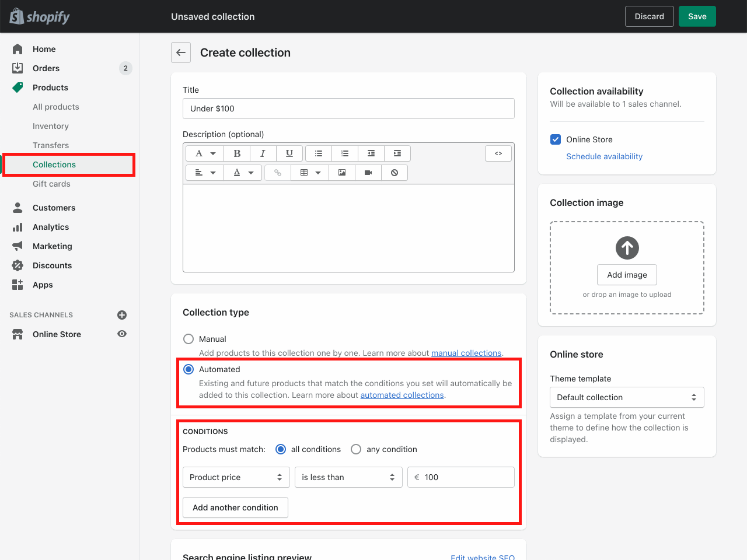Image resolution: width=747 pixels, height=560 pixels.
Task: Open the Product price condition dropdown
Action: pos(236,477)
